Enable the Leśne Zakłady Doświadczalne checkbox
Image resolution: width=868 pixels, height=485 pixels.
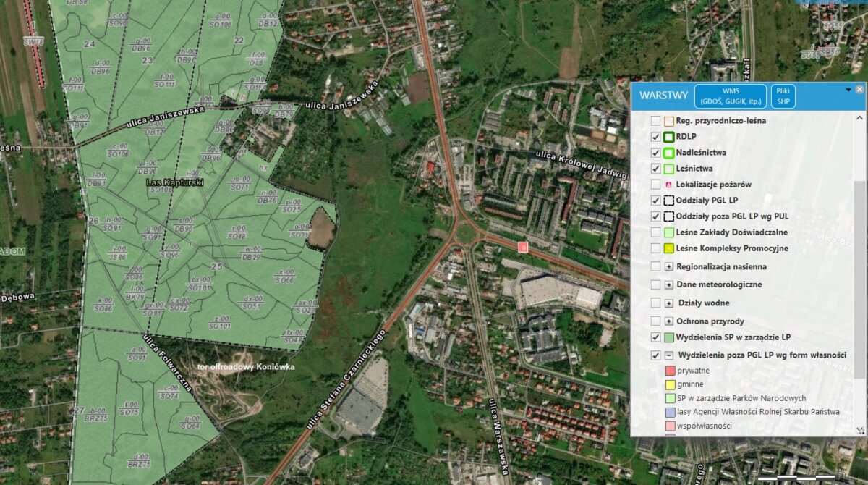pyautogui.click(x=655, y=232)
